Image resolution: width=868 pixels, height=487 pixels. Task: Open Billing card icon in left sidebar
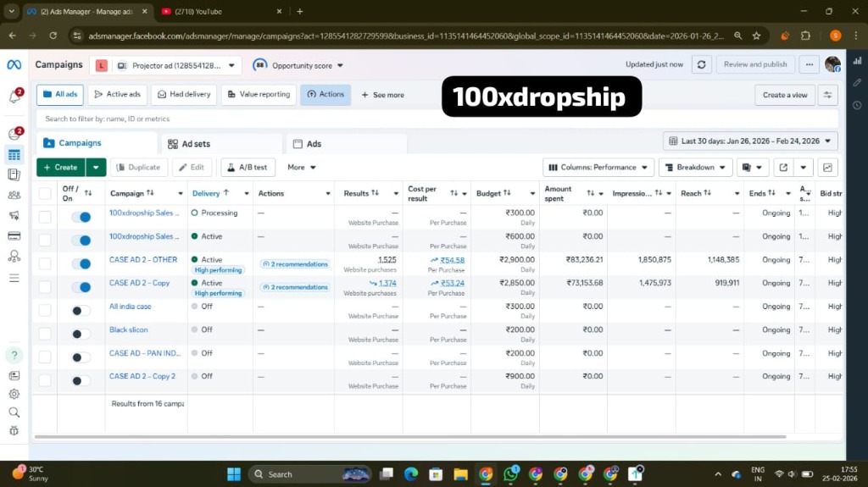14,235
